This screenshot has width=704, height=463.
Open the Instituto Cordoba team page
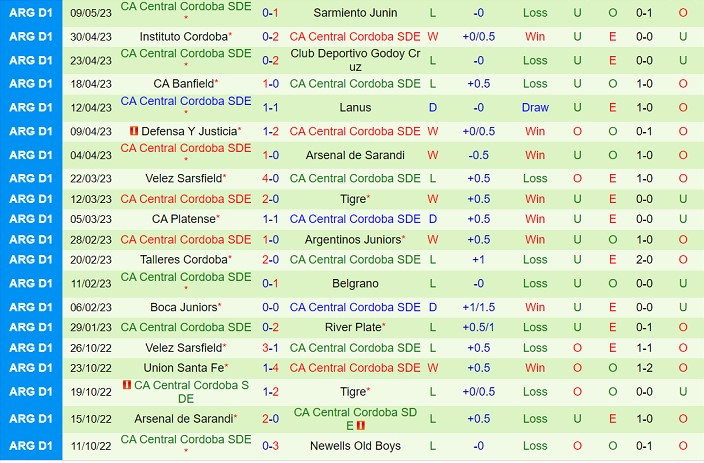[183, 36]
